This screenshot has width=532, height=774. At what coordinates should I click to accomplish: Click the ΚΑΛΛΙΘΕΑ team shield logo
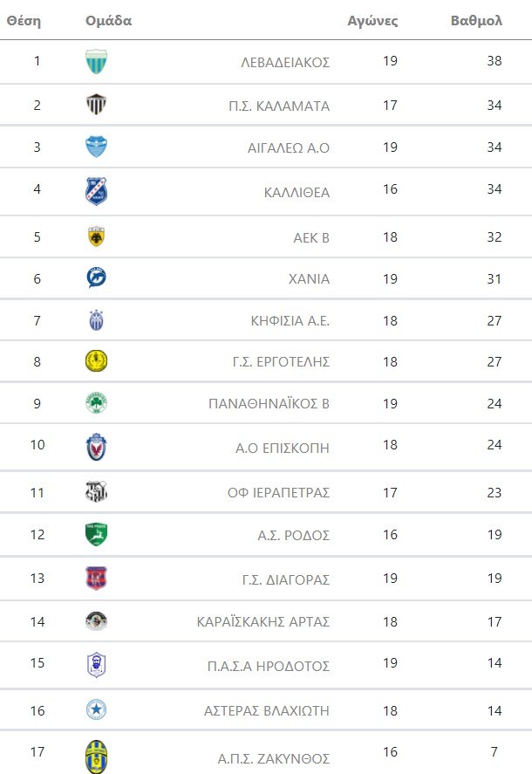[x=96, y=191]
